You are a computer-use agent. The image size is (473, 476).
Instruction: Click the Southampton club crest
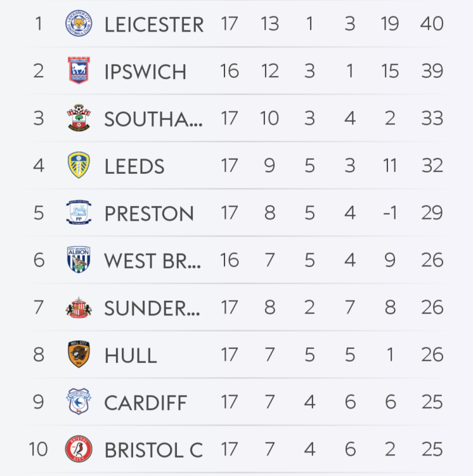pyautogui.click(x=79, y=119)
